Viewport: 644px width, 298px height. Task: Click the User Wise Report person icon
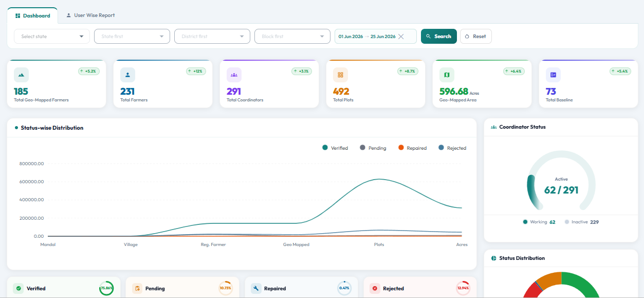68,15
